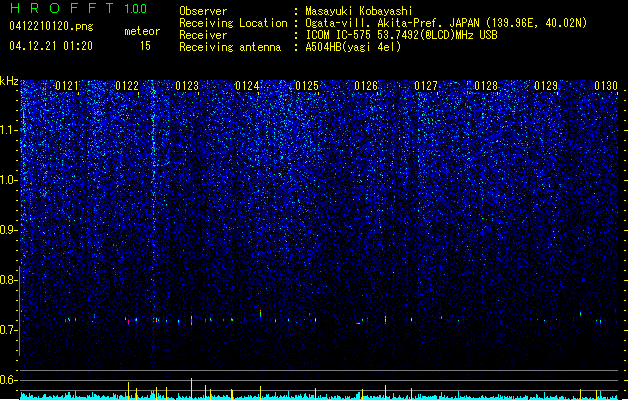Select the filename 0412210120.png
This screenshot has height=400, width=629.
tap(51, 26)
